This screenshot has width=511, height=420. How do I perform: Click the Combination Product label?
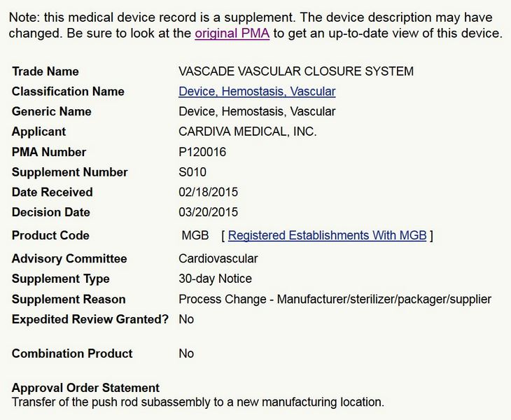(72, 353)
